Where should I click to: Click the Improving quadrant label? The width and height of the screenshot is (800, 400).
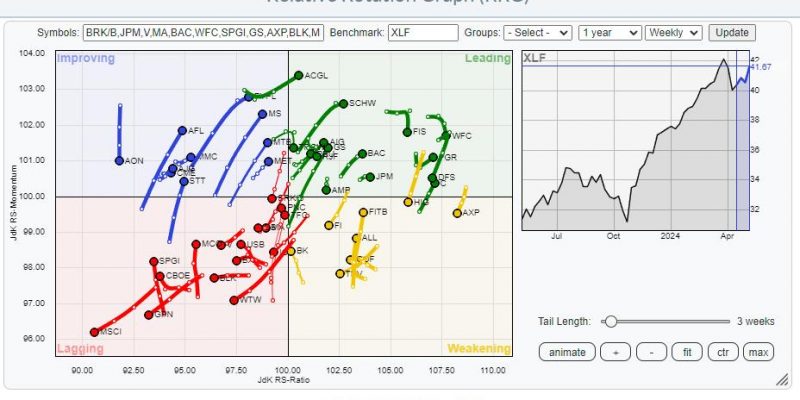pyautogui.click(x=86, y=58)
